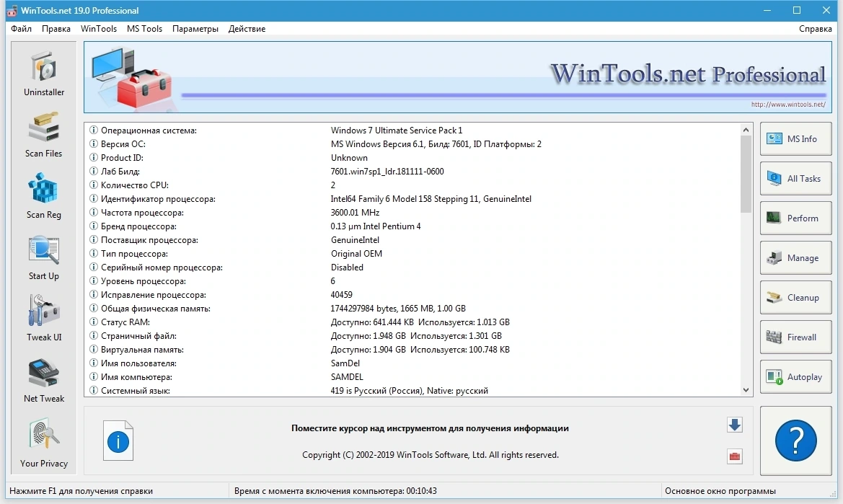Click the info icon beside Серийный номер процессора
This screenshot has height=504, width=843.
[94, 267]
